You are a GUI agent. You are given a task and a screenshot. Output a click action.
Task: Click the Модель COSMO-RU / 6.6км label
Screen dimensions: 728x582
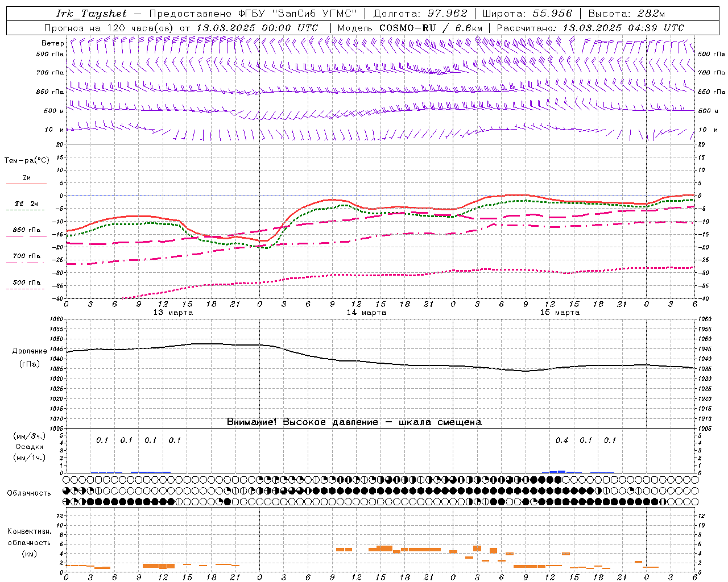tap(410, 28)
